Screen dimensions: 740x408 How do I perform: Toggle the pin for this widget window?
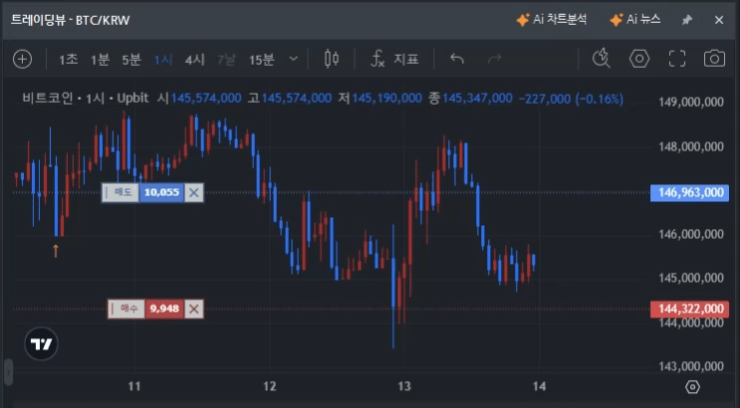686,20
